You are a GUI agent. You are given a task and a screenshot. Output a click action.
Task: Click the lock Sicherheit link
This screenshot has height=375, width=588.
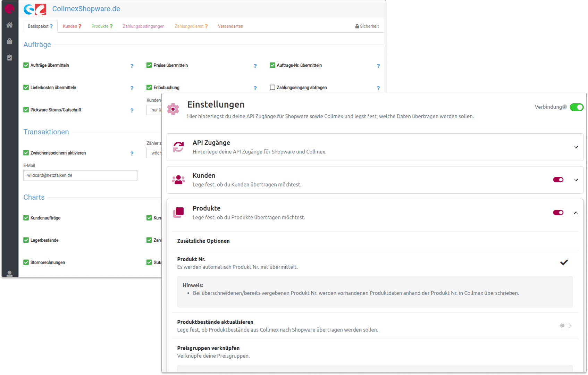pyautogui.click(x=367, y=26)
